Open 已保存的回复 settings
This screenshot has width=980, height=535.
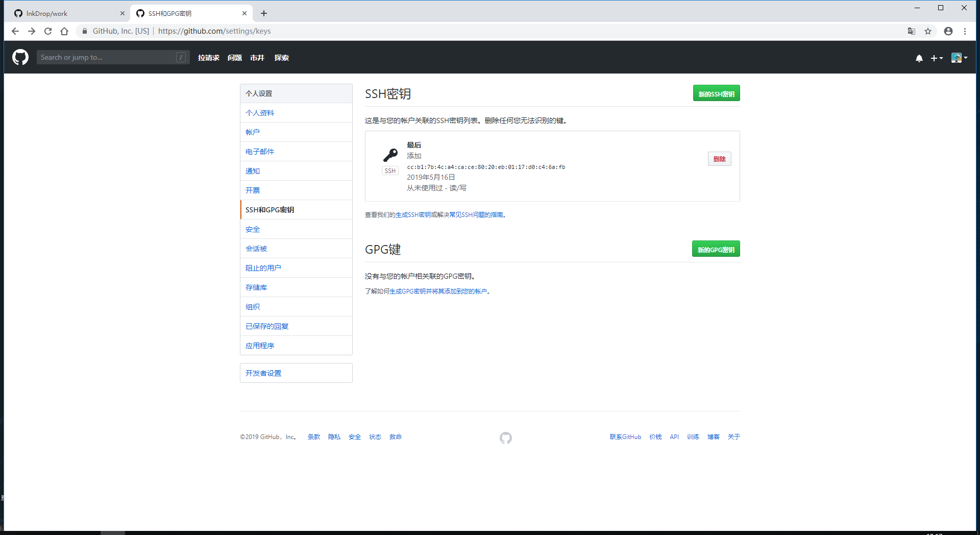(296, 326)
